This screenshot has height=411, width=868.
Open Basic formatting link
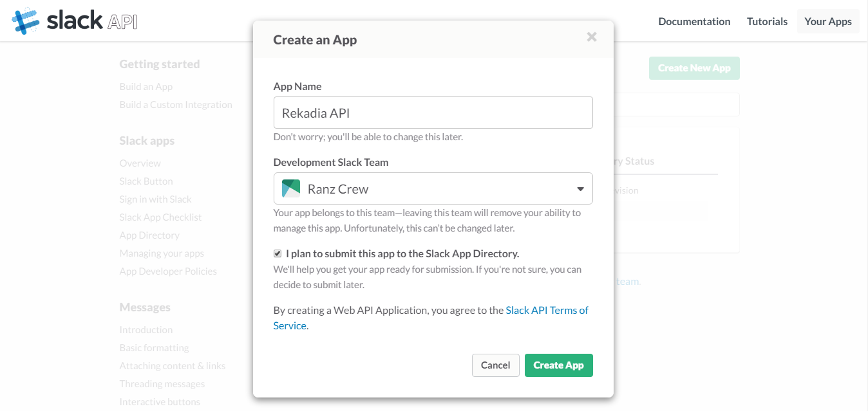(154, 347)
